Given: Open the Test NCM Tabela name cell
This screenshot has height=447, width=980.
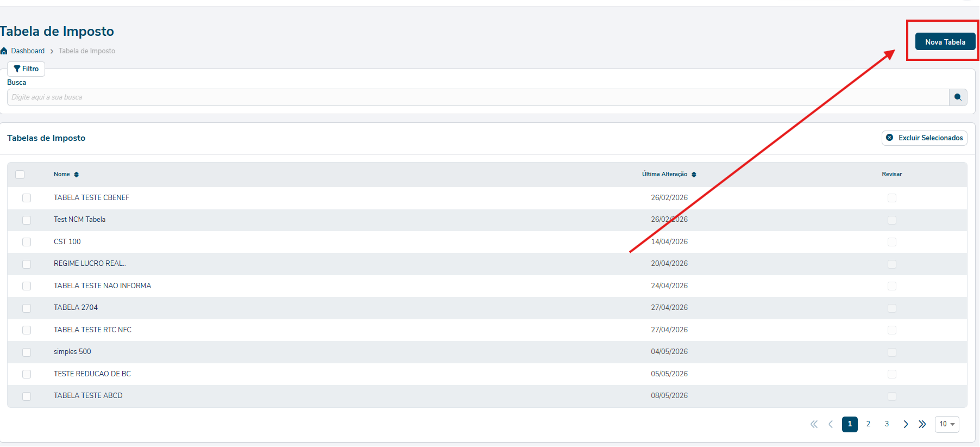Looking at the screenshot, I should [79, 220].
